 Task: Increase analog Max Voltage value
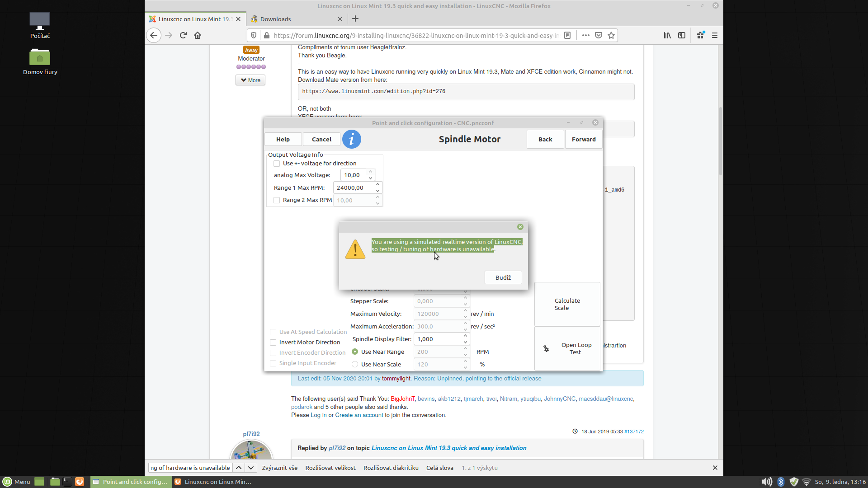[370, 172]
